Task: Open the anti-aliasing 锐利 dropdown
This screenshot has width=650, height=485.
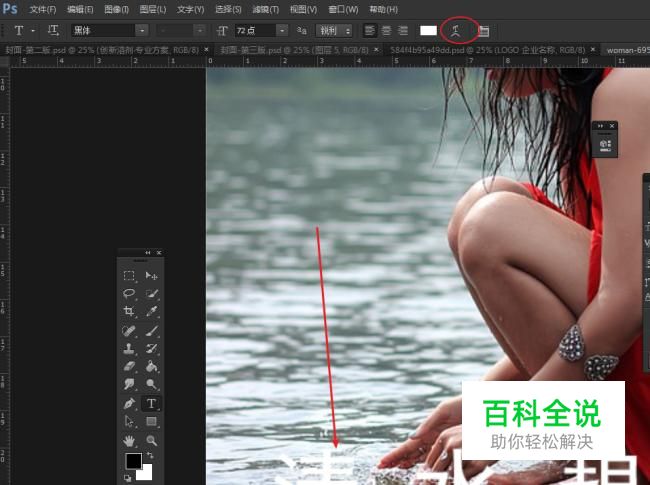Action: (334, 31)
